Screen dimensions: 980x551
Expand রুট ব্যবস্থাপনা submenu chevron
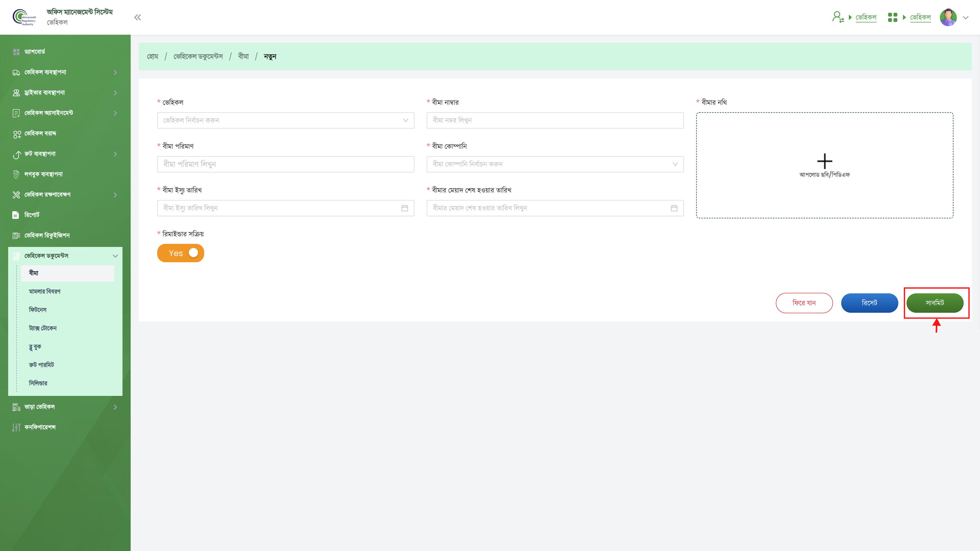(115, 154)
